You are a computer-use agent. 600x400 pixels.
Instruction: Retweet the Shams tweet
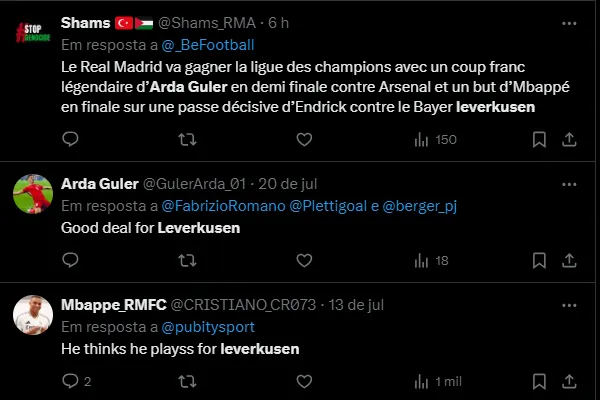(185, 139)
